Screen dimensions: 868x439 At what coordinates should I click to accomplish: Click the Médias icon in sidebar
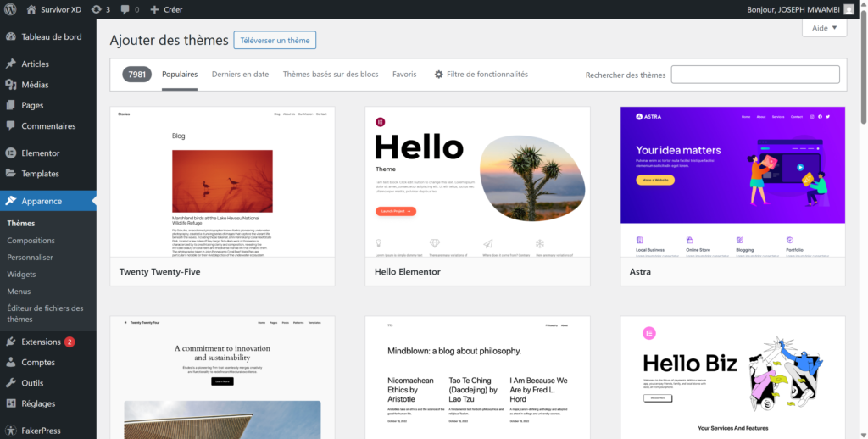[x=11, y=85]
